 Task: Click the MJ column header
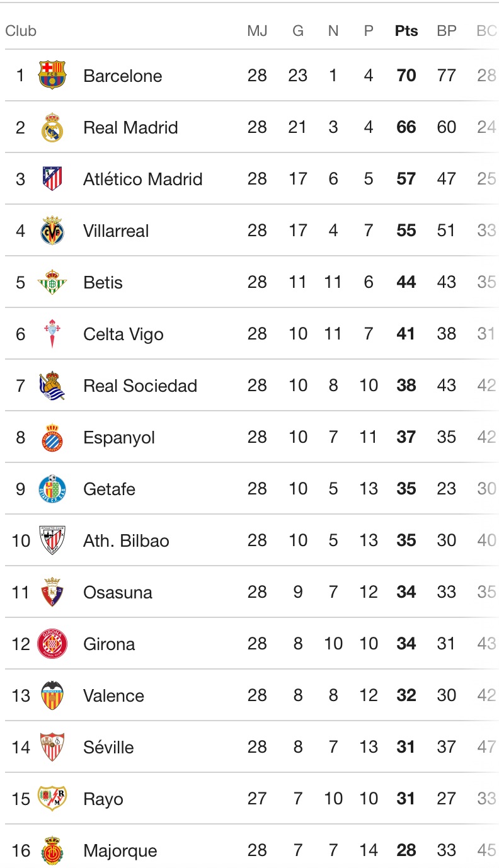257,31
